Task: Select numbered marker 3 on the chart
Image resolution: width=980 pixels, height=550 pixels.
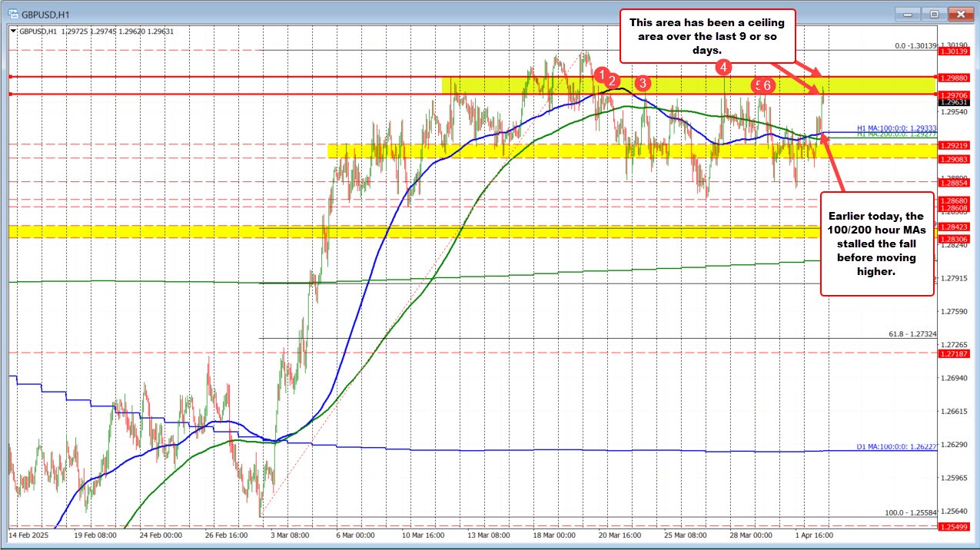Action: pos(643,83)
